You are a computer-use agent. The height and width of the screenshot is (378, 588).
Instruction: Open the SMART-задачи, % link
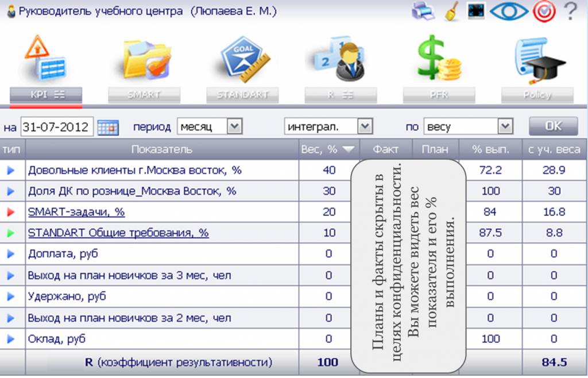(76, 212)
